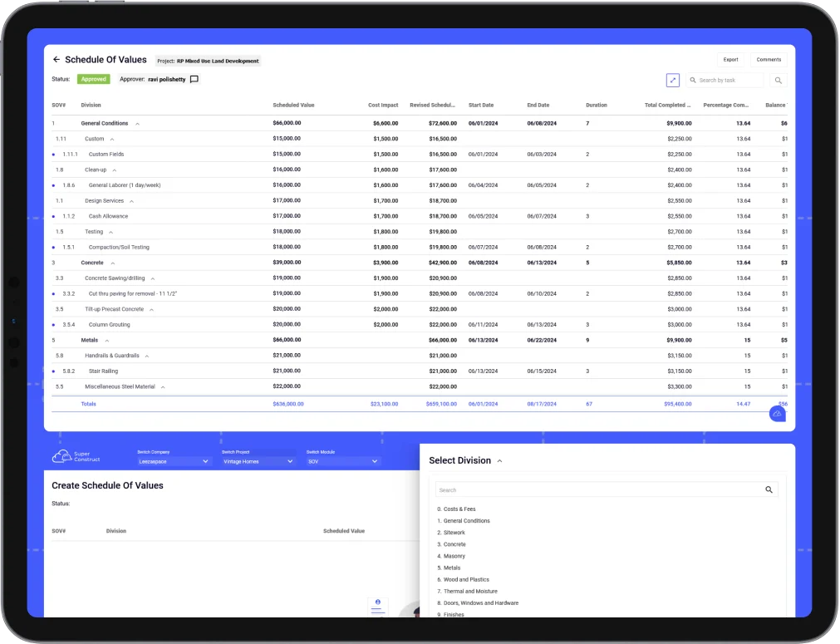Screen dimensions: 840x644
Task: Collapse the Tilt-up Precast Concrete chevron
Action: (x=151, y=310)
